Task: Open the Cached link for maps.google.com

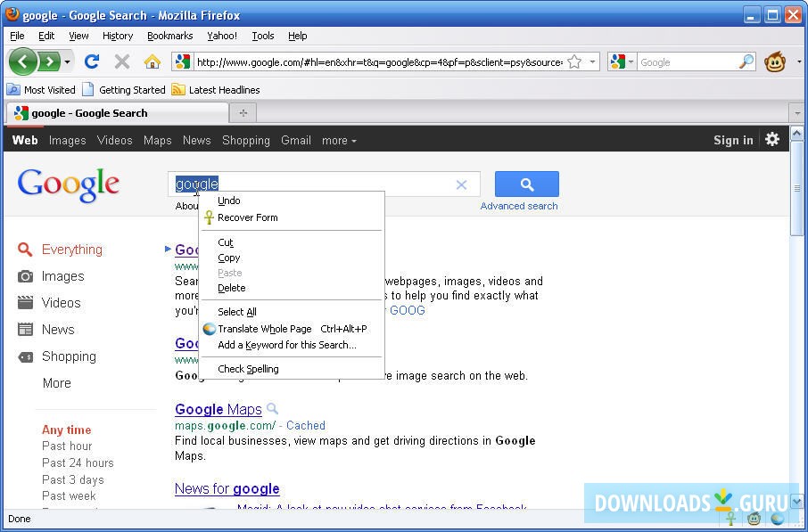Action: (306, 425)
